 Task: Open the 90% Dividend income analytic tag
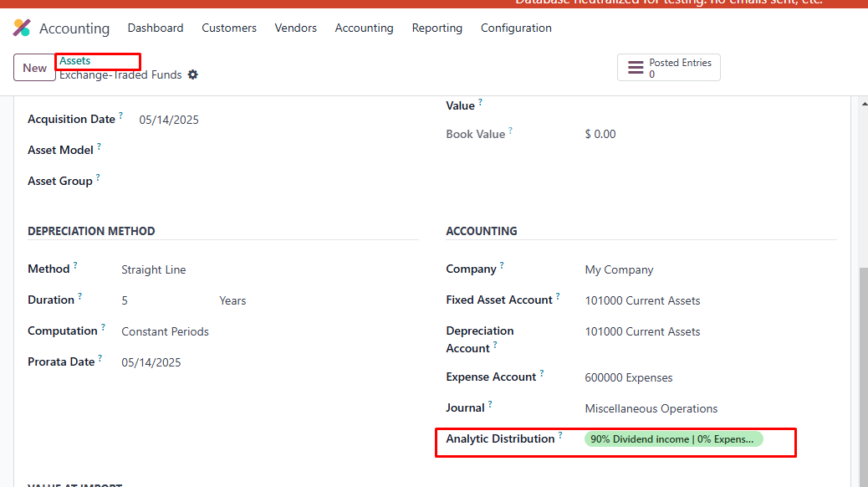pos(674,439)
